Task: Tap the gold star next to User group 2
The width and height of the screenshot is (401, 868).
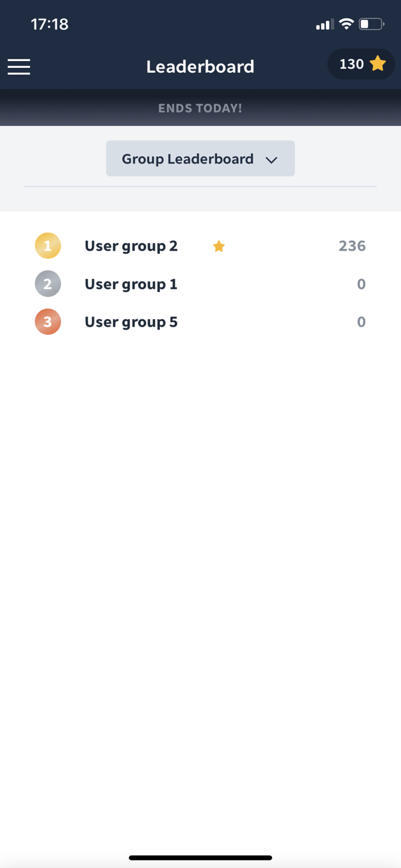Action: click(218, 246)
